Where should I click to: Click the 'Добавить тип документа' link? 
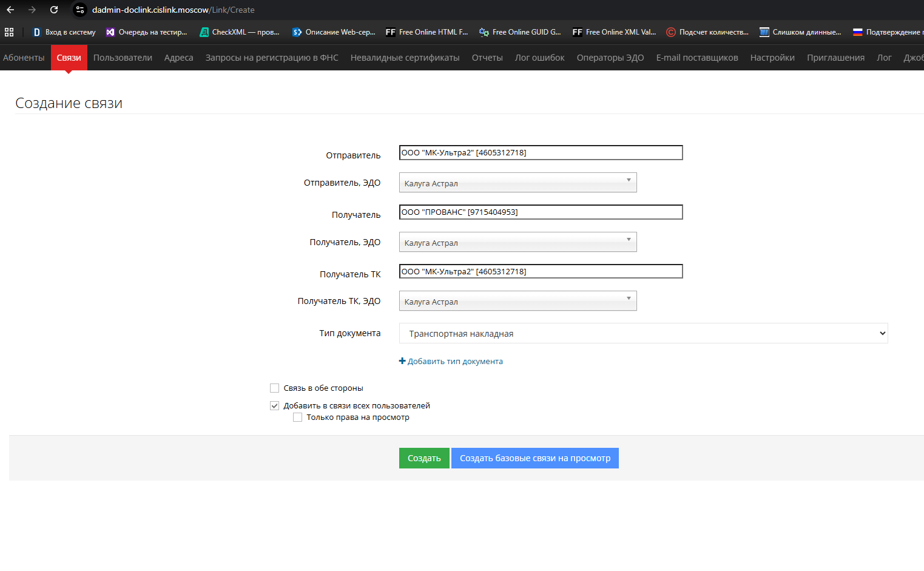click(455, 361)
